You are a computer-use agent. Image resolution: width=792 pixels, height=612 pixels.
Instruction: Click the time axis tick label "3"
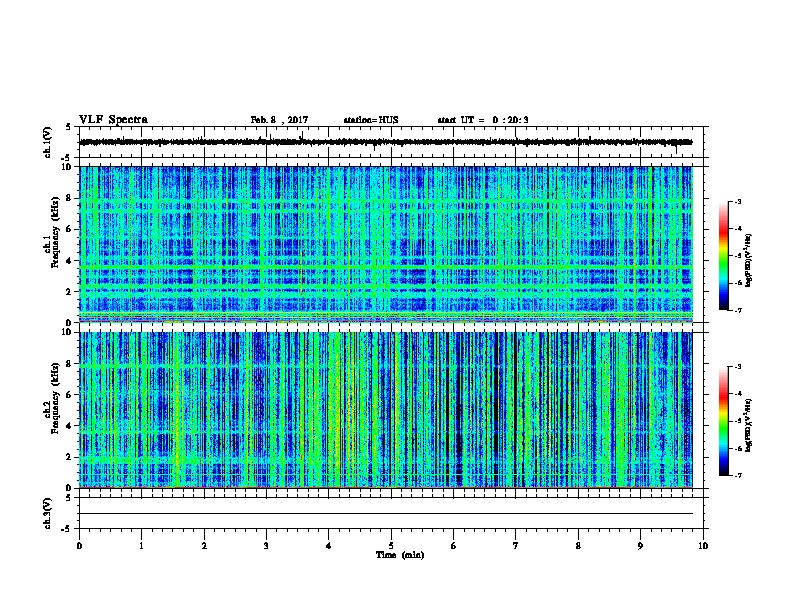pos(266,546)
